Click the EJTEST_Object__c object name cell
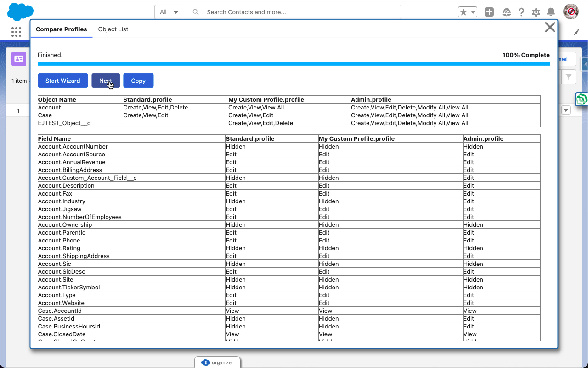The height and width of the screenshot is (368, 588). (80, 123)
